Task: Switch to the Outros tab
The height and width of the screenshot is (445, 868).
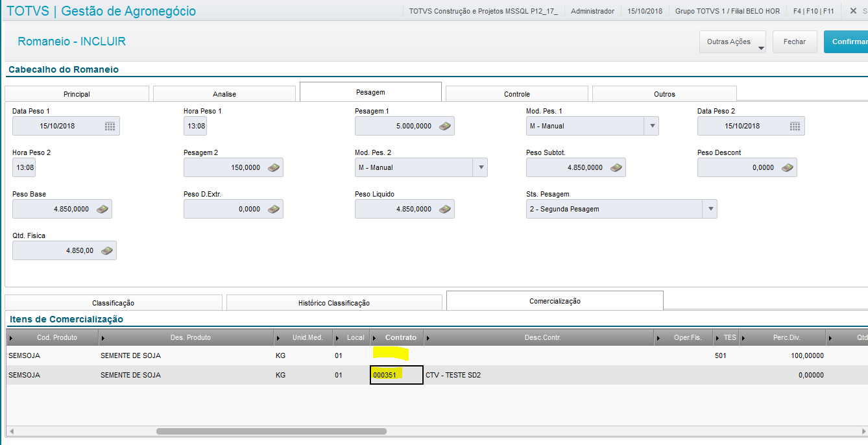Action: tap(664, 94)
